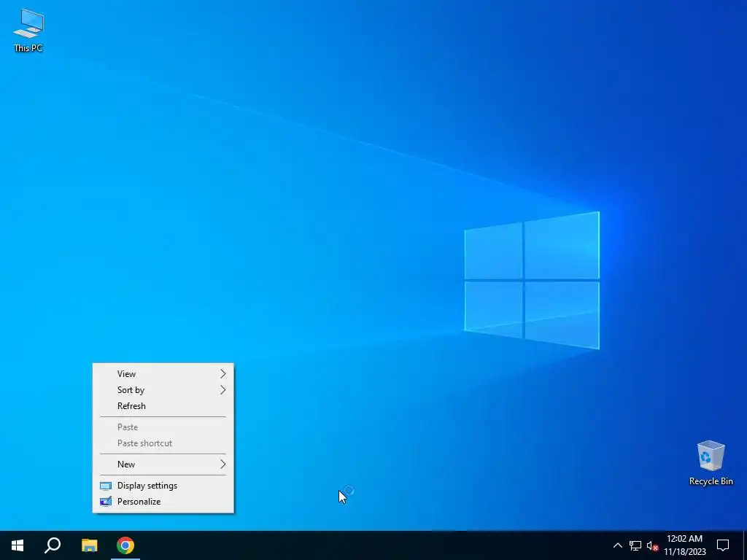
Task: Open Display settings from the context menu
Action: (163, 486)
